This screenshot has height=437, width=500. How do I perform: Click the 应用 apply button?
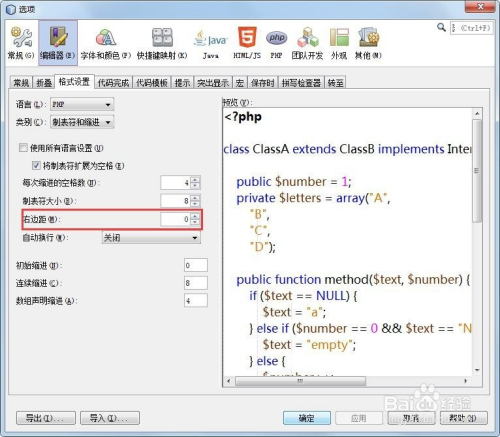coord(359,418)
